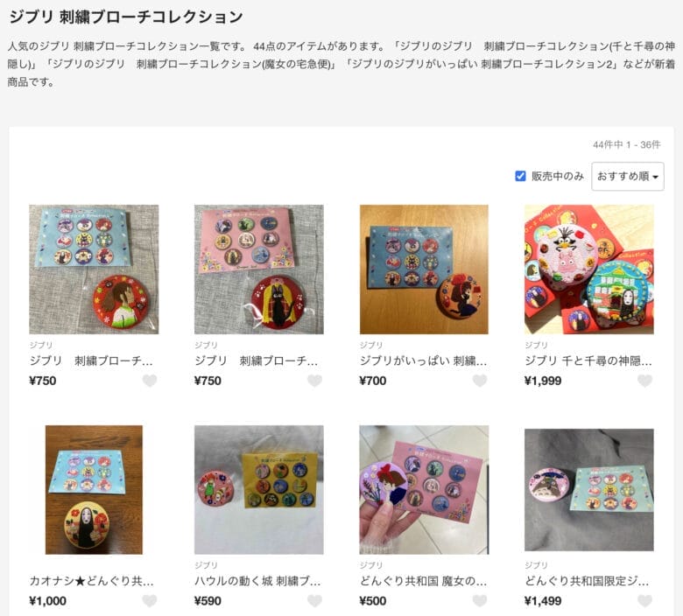Open the ジブリ 千と千尋の神隠 listing title

point(588,360)
